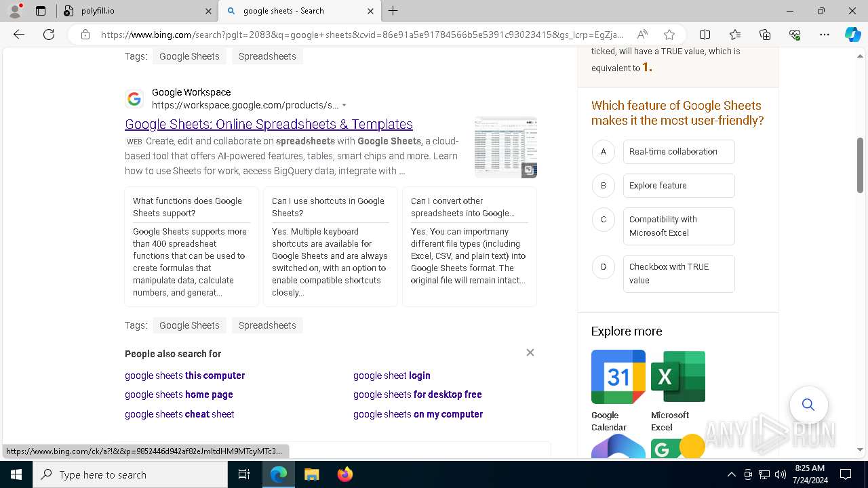Open the tab actions menu icon
868x488 pixels.
(41, 11)
